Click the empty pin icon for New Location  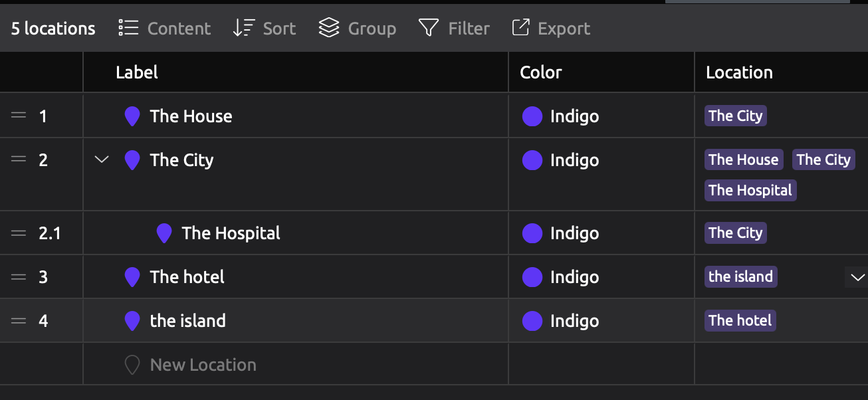tap(132, 365)
